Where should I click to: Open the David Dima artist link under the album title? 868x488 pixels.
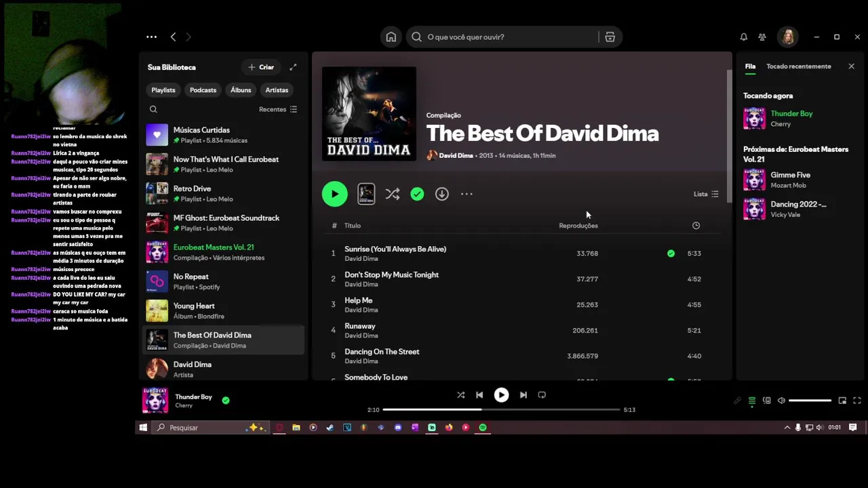pos(456,155)
